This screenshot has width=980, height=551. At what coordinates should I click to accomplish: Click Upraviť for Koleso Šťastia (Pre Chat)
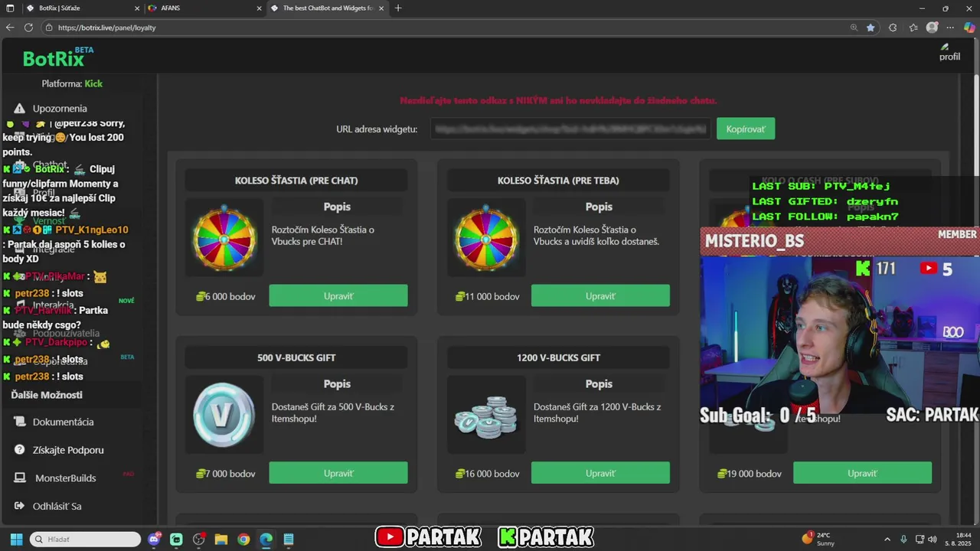point(338,295)
